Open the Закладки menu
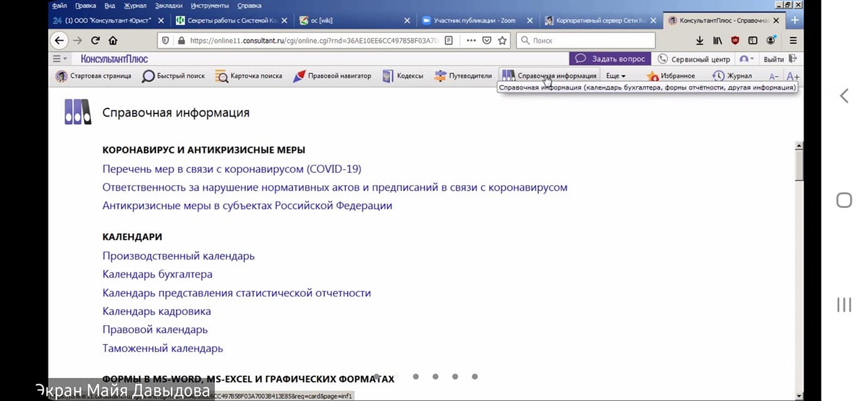The image size is (868, 401). click(169, 6)
